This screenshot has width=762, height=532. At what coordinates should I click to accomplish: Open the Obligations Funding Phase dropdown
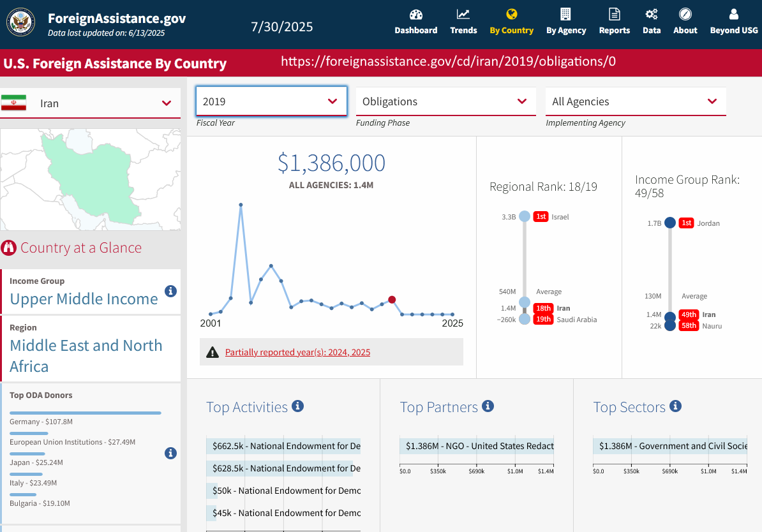pos(445,101)
